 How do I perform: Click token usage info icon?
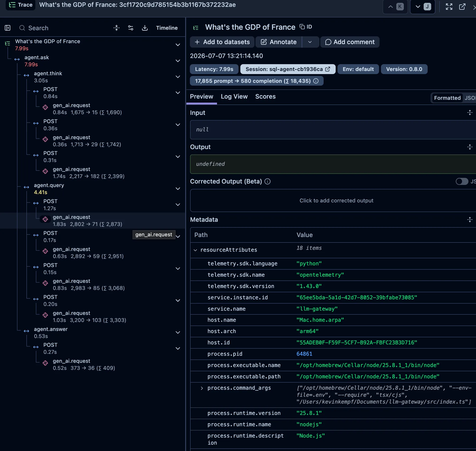click(316, 81)
